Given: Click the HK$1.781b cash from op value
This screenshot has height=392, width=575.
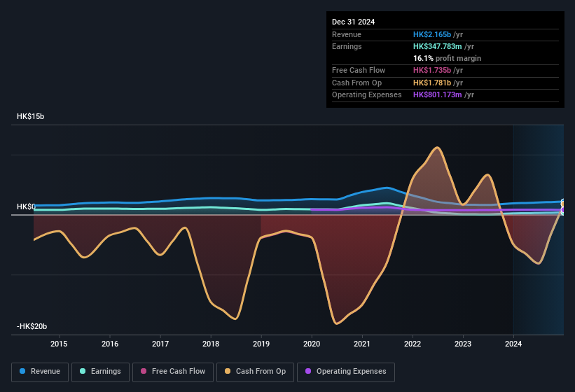Looking at the screenshot, I should tap(432, 83).
